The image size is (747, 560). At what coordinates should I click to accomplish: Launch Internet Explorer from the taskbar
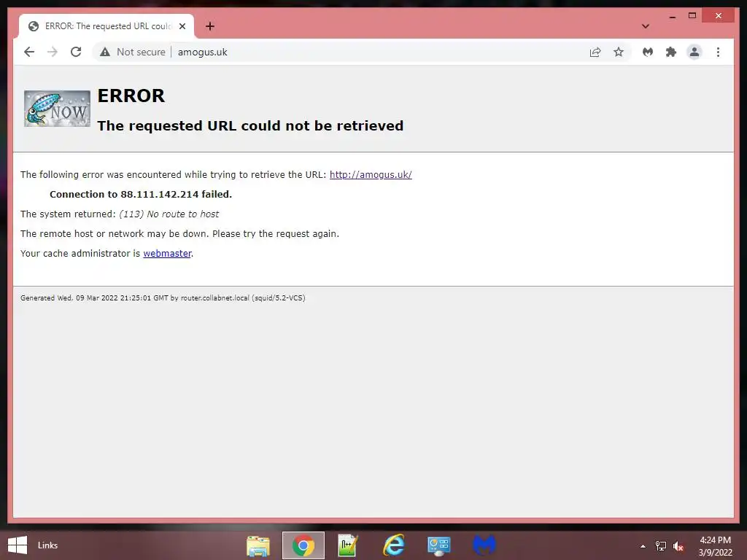point(393,545)
